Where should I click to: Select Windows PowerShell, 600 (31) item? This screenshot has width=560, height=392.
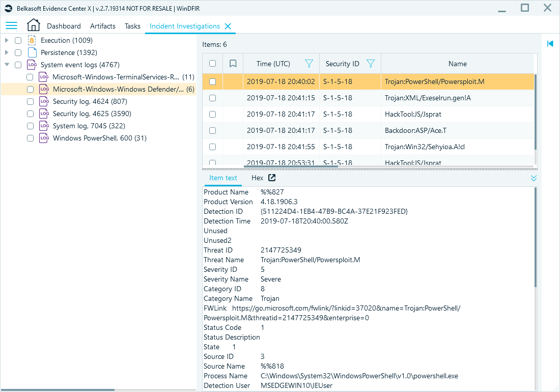100,138
